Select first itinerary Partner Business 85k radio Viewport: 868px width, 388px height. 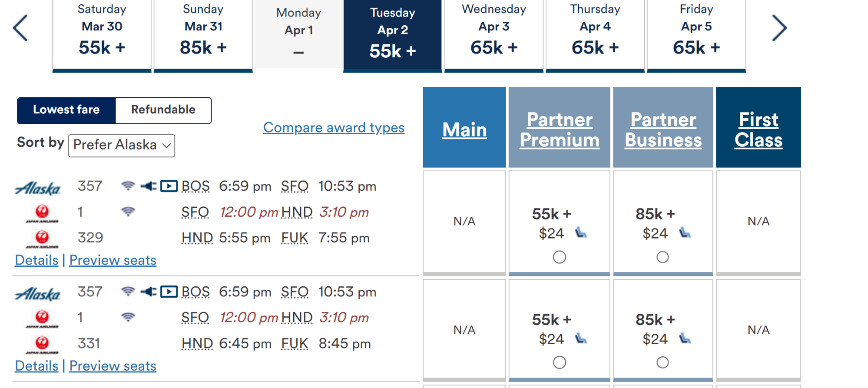click(x=663, y=257)
